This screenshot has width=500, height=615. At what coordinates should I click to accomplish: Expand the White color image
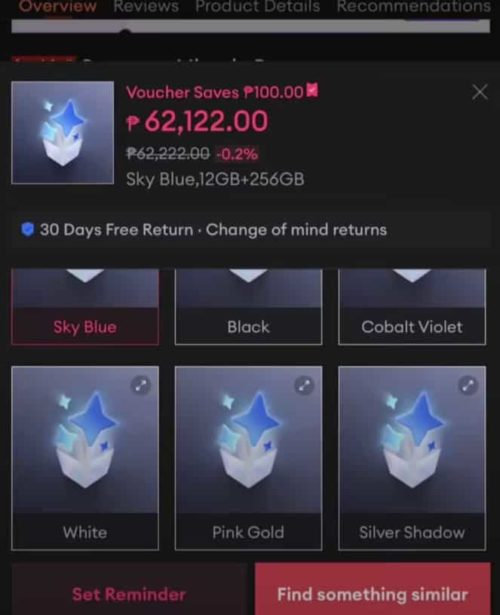tap(141, 385)
